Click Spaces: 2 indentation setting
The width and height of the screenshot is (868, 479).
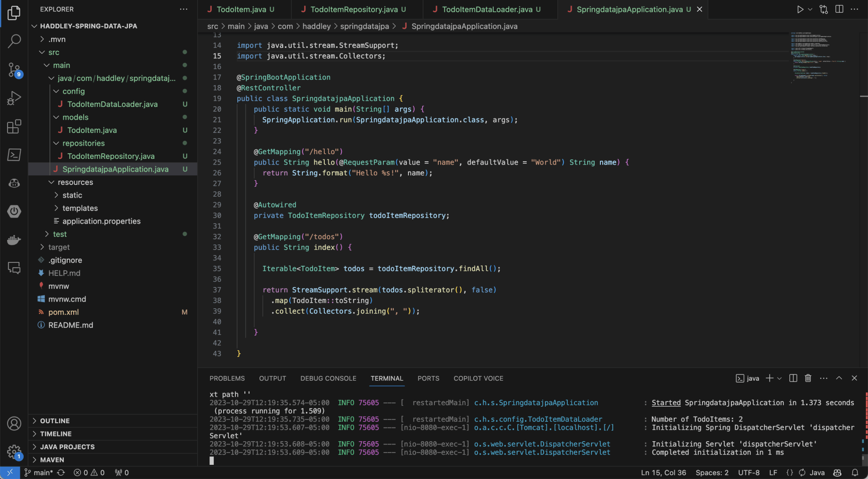(712, 472)
